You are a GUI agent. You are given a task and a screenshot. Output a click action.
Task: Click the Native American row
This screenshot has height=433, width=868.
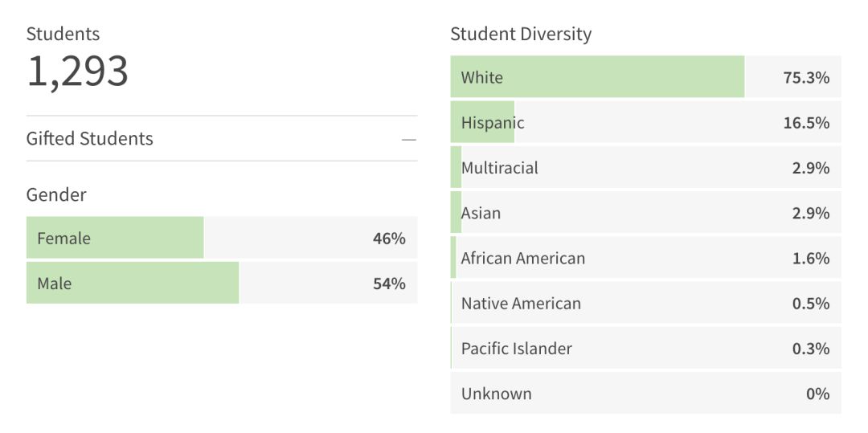click(645, 303)
